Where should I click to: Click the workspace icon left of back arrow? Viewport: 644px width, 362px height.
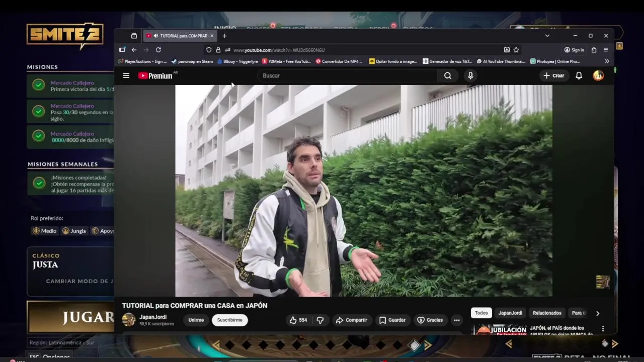tap(122, 50)
